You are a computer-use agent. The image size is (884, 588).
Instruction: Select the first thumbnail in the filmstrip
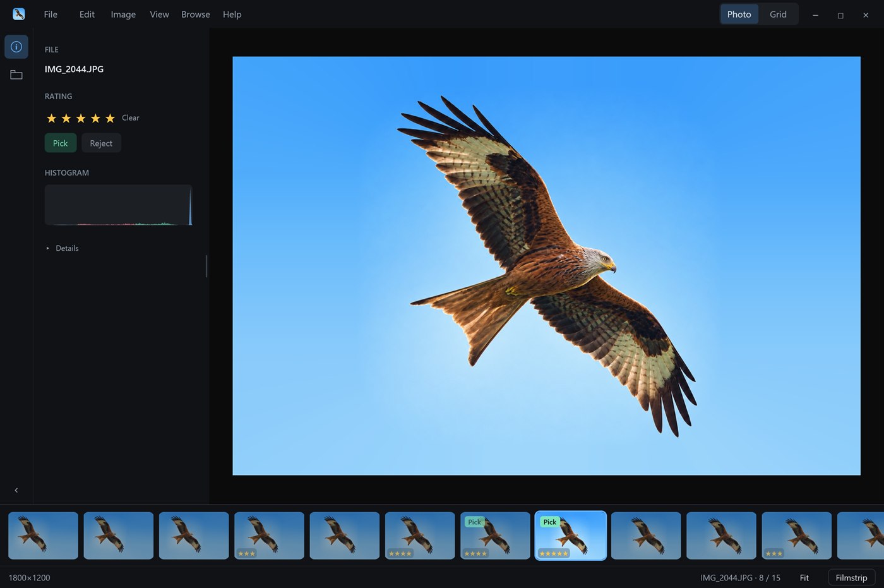point(43,536)
